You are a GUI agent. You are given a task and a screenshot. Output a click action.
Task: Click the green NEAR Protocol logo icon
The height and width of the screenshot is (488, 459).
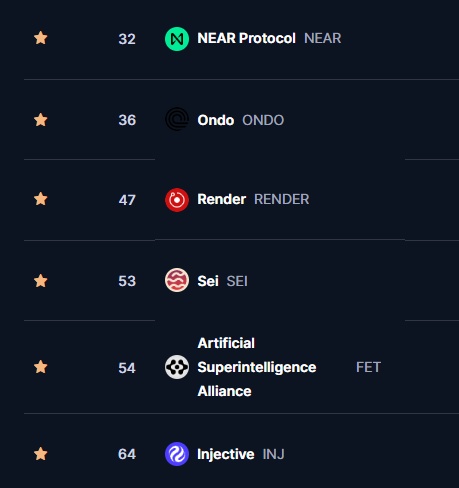(177, 39)
